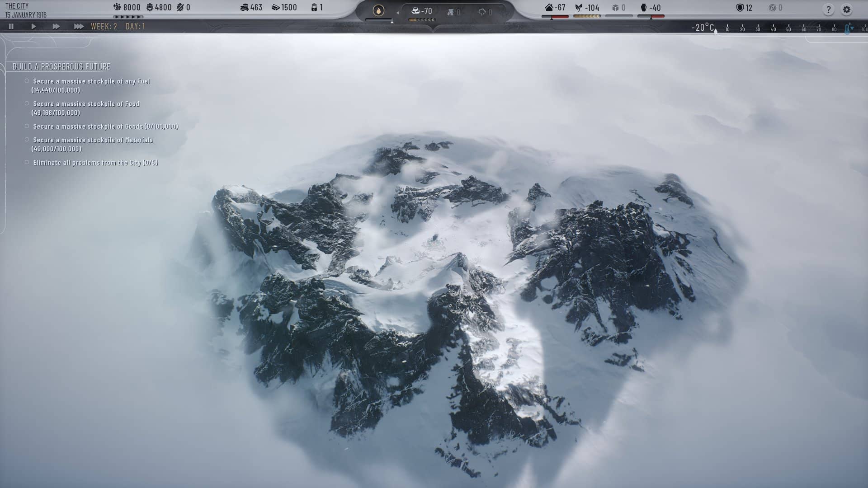Image resolution: width=868 pixels, height=488 pixels.
Task: Click the thermometer icon on temperature scale
Action: point(847,29)
